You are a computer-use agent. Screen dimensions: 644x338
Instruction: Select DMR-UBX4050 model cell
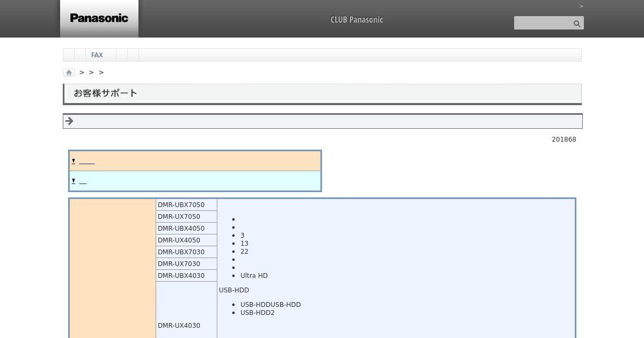click(186, 228)
